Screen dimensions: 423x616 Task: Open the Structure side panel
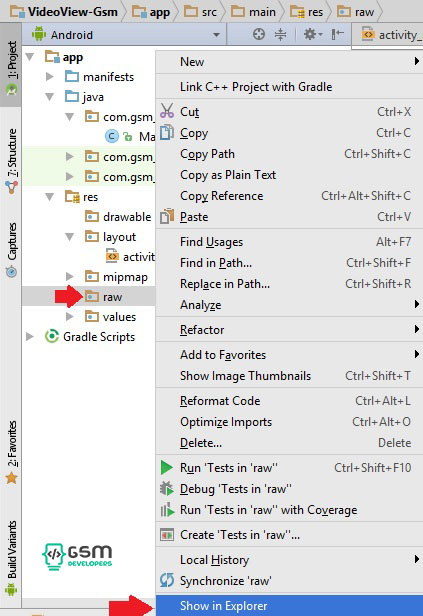click(x=12, y=161)
